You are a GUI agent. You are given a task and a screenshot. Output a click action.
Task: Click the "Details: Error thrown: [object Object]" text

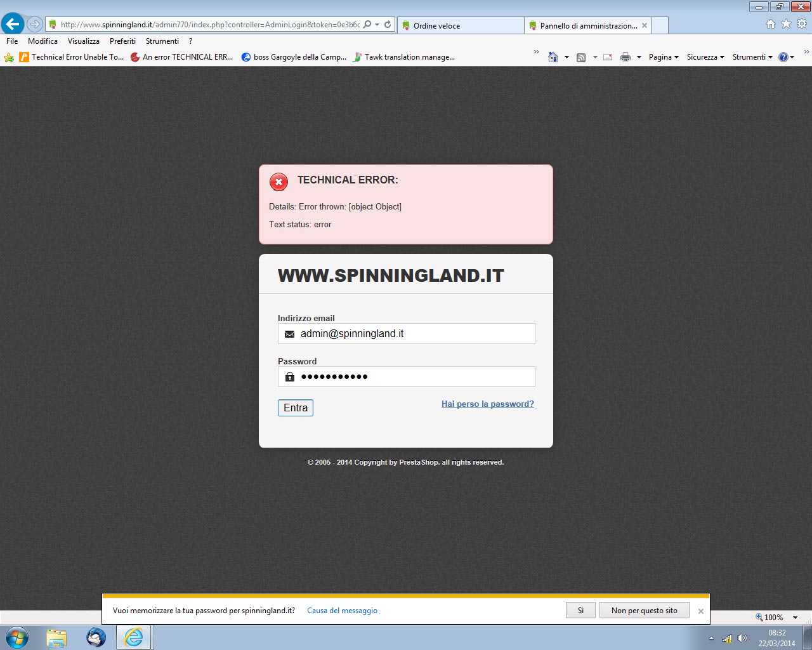pyautogui.click(x=335, y=207)
